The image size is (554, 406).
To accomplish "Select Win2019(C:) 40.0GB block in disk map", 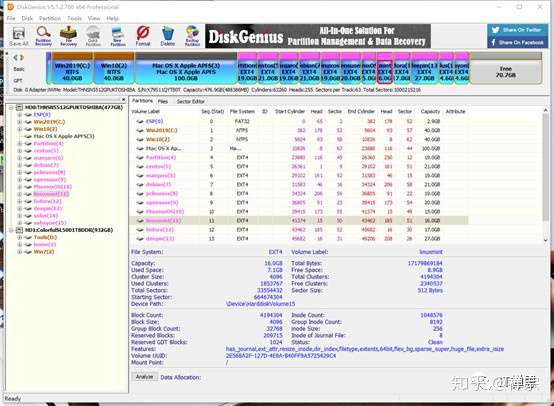I will [72, 69].
